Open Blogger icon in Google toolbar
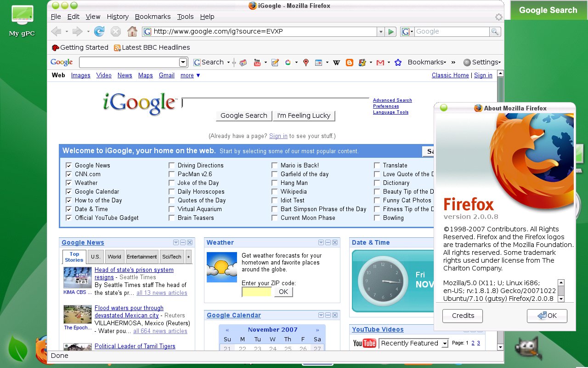 (x=350, y=63)
